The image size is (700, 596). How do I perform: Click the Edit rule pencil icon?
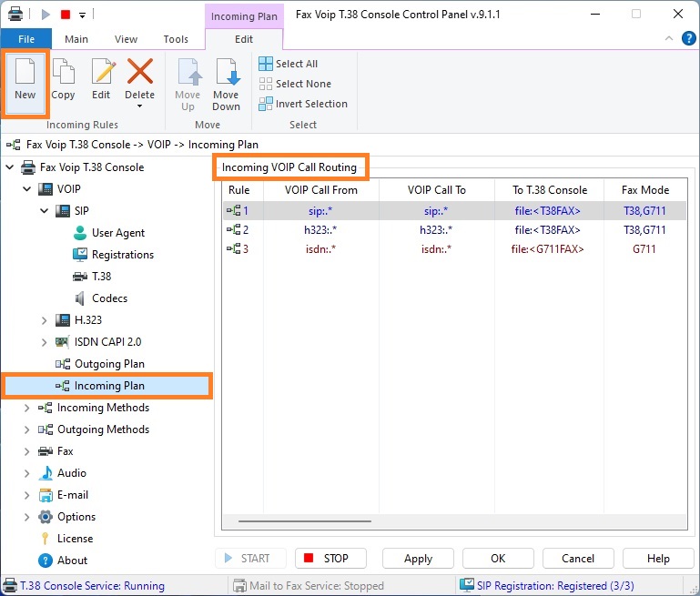click(102, 72)
